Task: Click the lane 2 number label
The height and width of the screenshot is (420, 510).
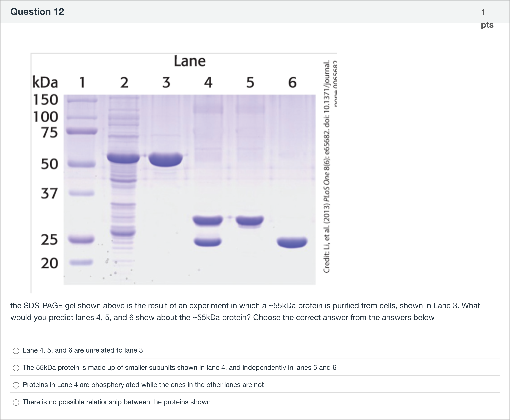Action: click(124, 82)
